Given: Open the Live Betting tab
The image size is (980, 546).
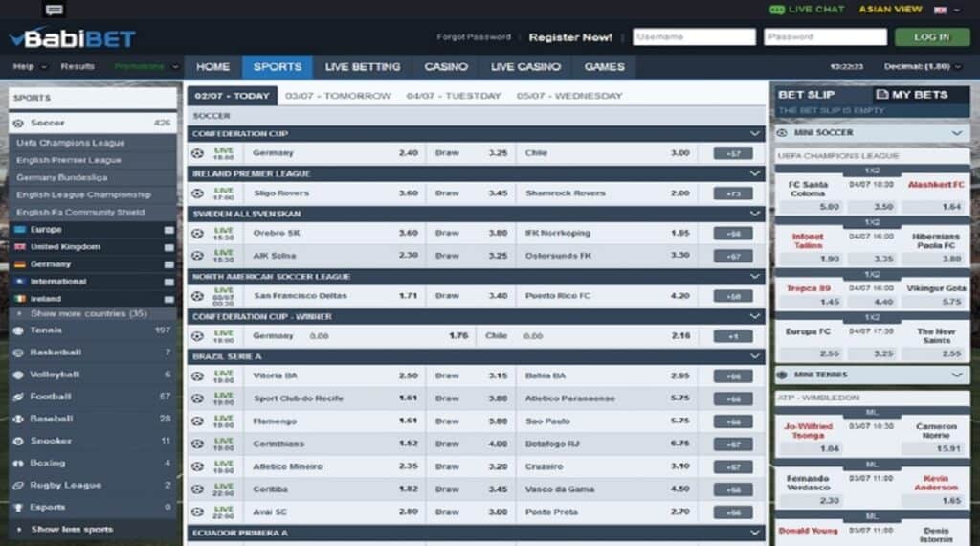Looking at the screenshot, I should pos(363,67).
